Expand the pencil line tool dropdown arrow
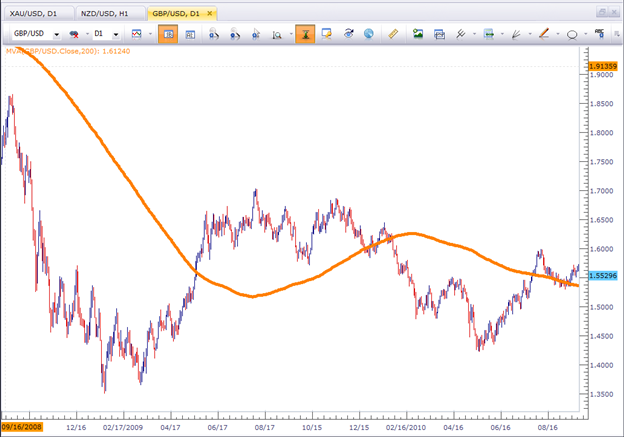Image resolution: width=624 pixels, height=437 pixels. [x=558, y=34]
